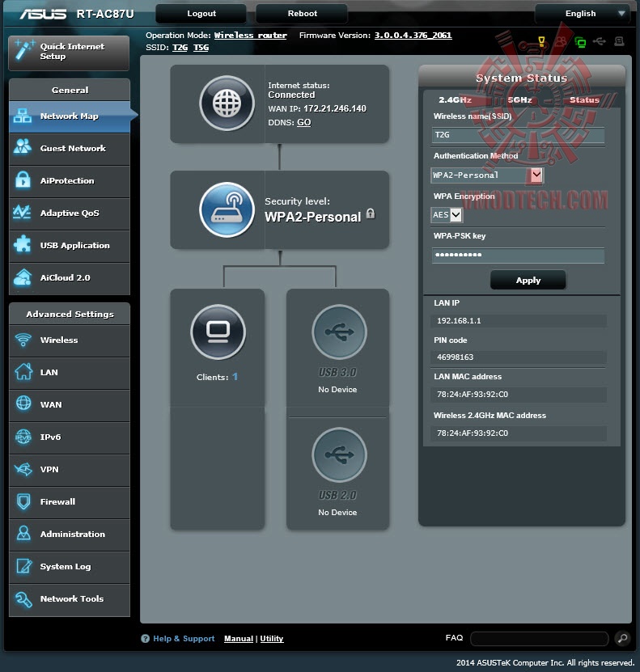Click the LAN IP value 192.168.1.1
Screen dimensions: 640x672
[x=459, y=320]
